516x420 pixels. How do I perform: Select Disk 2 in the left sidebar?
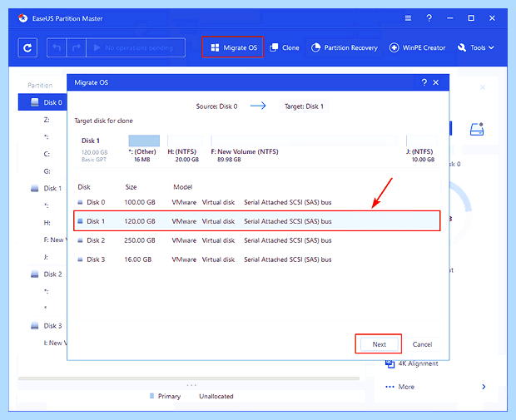pyautogui.click(x=52, y=274)
